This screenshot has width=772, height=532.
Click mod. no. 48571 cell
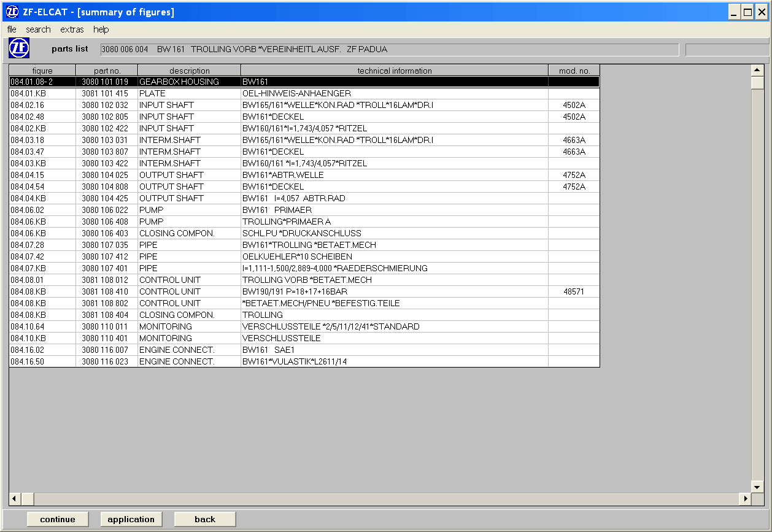click(574, 291)
